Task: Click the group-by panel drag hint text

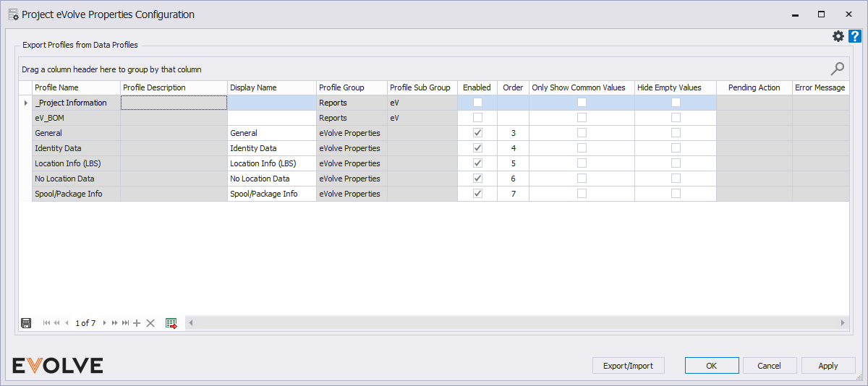Action: tap(111, 69)
